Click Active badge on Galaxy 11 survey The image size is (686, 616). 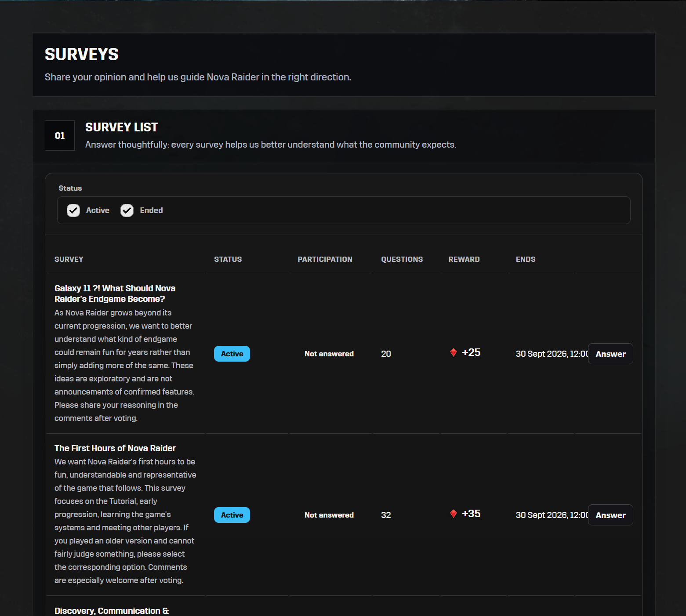tap(232, 354)
